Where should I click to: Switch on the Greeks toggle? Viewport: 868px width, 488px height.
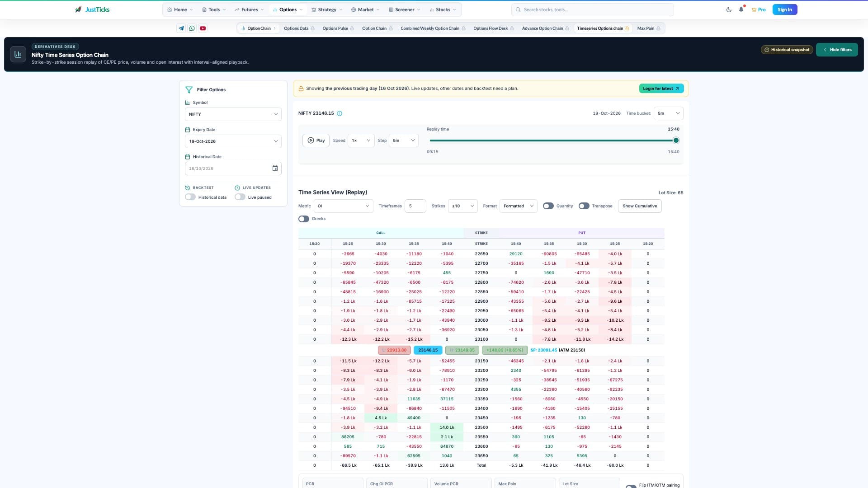click(x=304, y=219)
